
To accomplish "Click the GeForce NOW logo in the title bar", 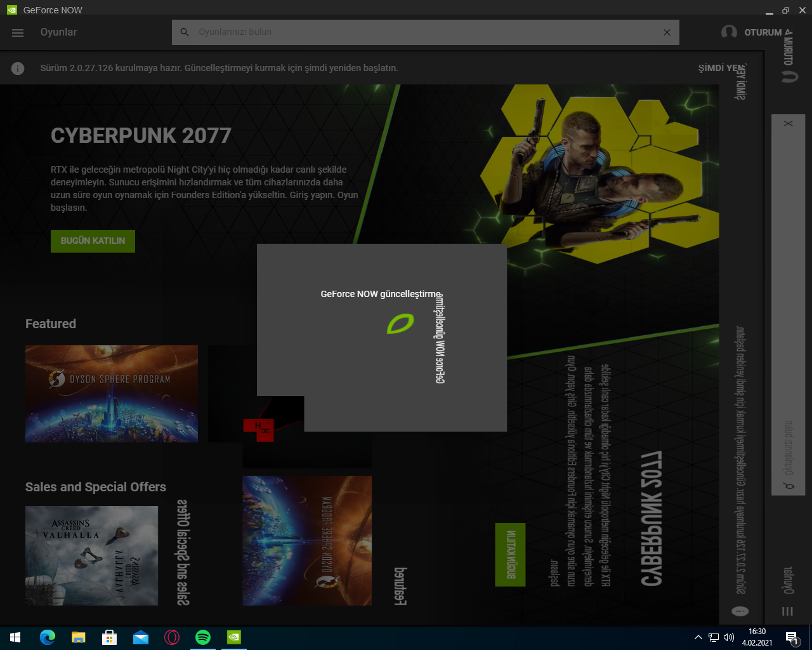I will pyautogui.click(x=12, y=10).
